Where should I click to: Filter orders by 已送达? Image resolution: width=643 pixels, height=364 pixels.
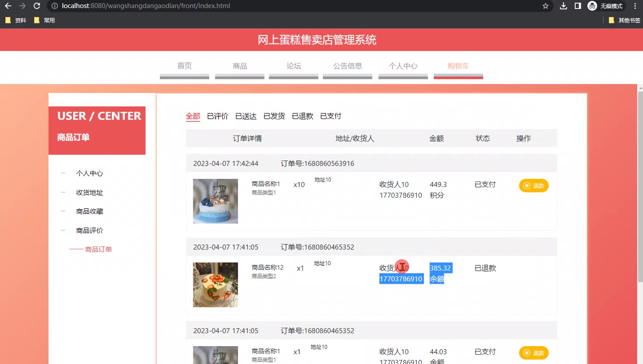click(x=246, y=116)
